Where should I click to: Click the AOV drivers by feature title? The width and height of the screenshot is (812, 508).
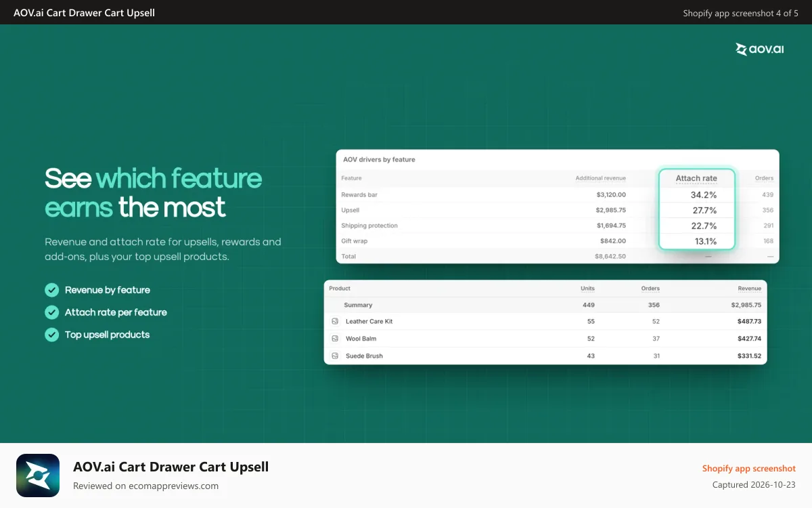(x=379, y=159)
